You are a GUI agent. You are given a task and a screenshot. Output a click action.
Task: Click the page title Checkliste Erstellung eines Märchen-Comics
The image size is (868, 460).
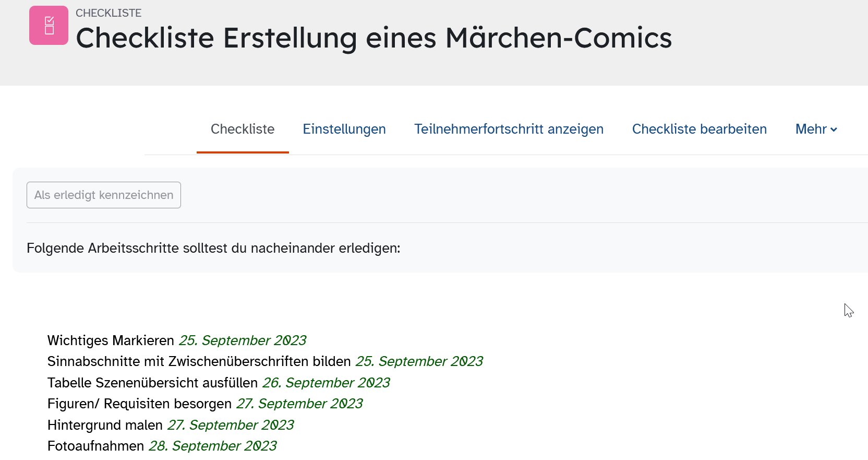coord(373,38)
